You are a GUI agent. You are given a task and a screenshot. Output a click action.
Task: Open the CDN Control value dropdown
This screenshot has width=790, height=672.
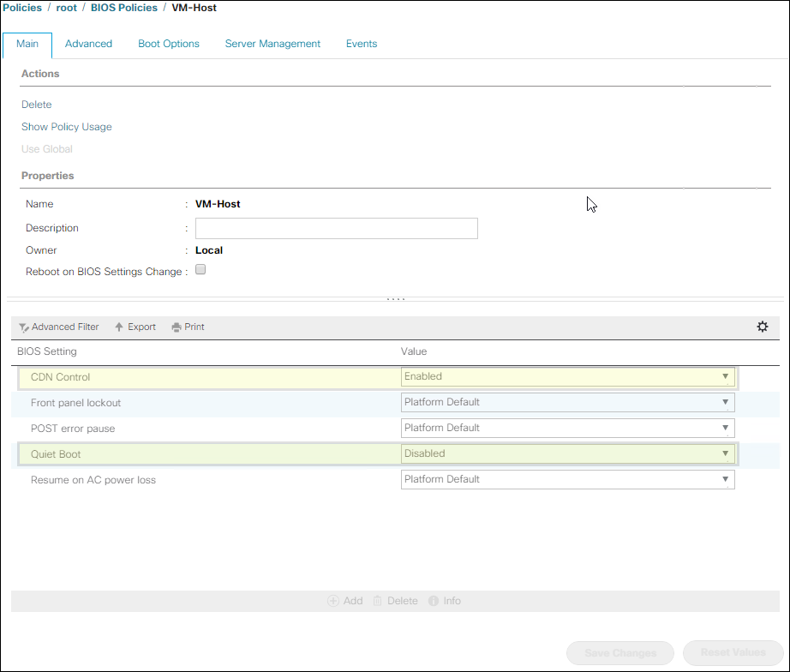(568, 376)
